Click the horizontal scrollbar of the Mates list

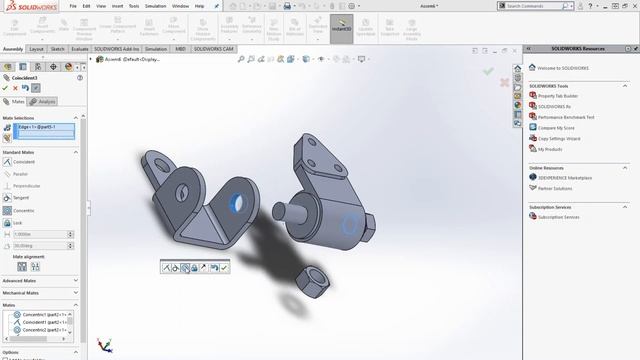tap(35, 339)
